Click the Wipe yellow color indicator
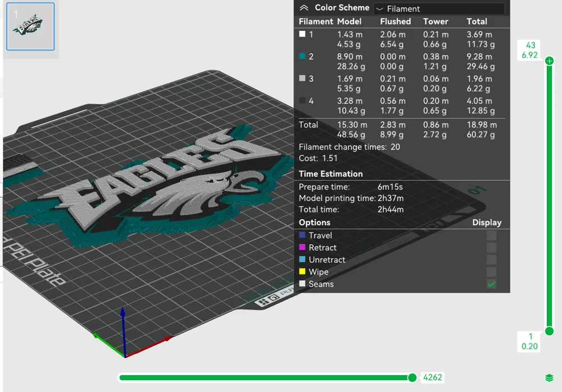 (302, 271)
